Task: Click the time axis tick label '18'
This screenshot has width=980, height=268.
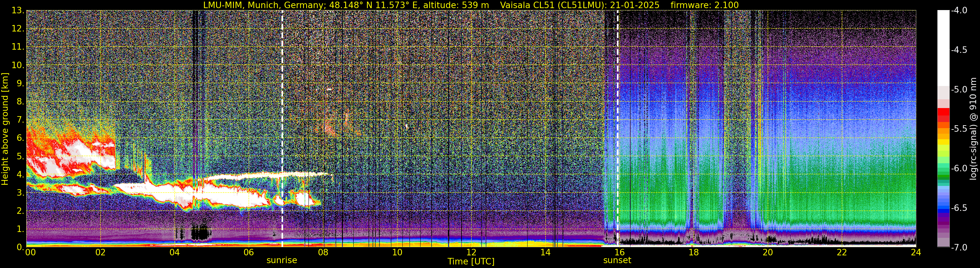Action: (694, 253)
